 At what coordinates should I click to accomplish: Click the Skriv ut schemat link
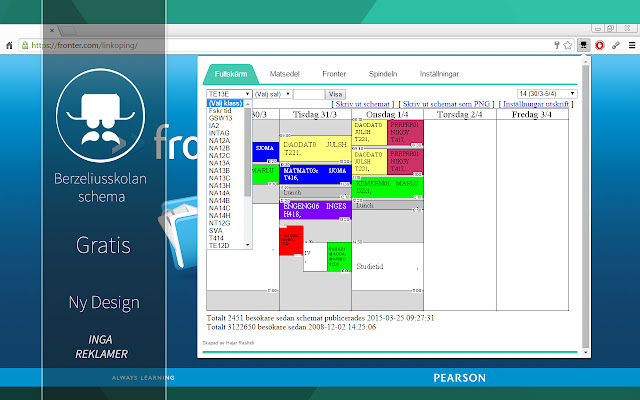tap(362, 104)
